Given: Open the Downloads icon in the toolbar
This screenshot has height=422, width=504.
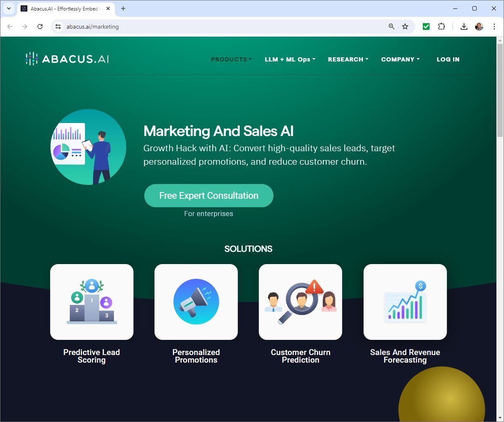Looking at the screenshot, I should click(464, 27).
